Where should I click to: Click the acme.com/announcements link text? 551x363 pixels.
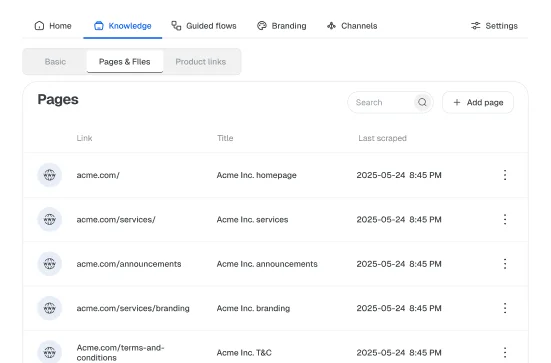click(129, 264)
